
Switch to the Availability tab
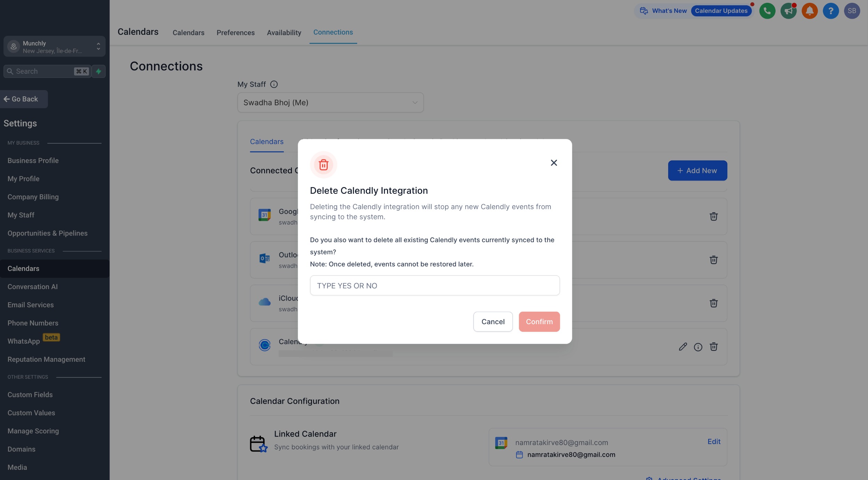(284, 33)
